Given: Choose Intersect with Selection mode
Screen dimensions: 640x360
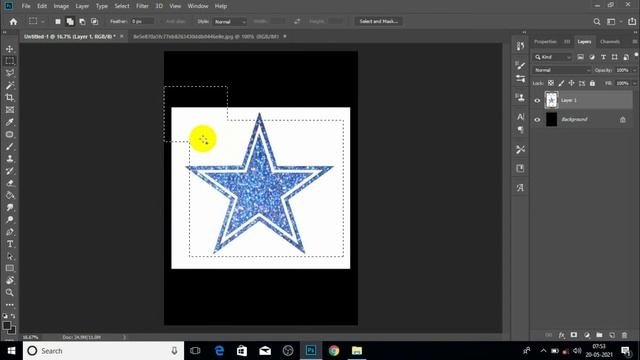Looking at the screenshot, I should (x=94, y=22).
